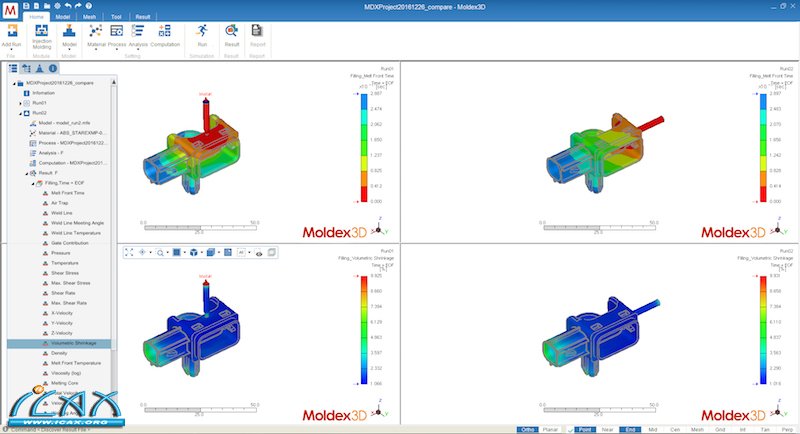Toggle Mid snap in status bar
The image size is (800, 434).
(x=653, y=430)
